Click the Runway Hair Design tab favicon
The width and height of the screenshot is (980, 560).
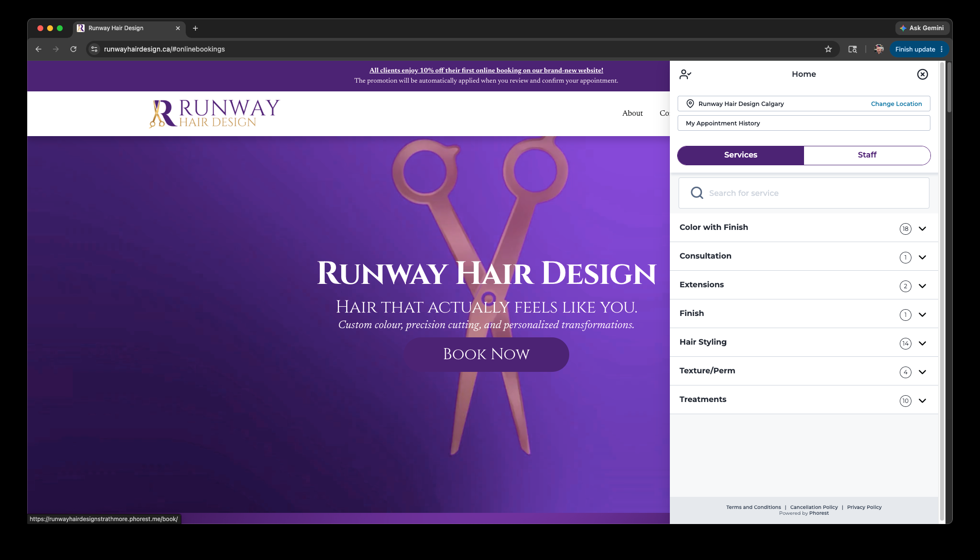tap(81, 28)
